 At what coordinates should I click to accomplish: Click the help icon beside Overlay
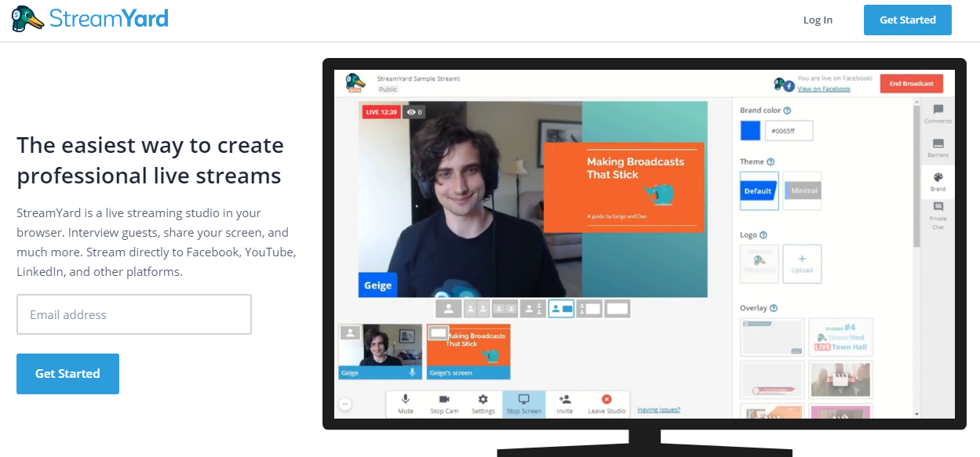click(x=774, y=308)
